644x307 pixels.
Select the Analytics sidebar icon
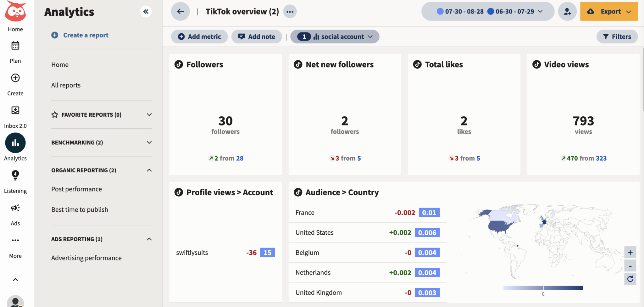tap(15, 143)
